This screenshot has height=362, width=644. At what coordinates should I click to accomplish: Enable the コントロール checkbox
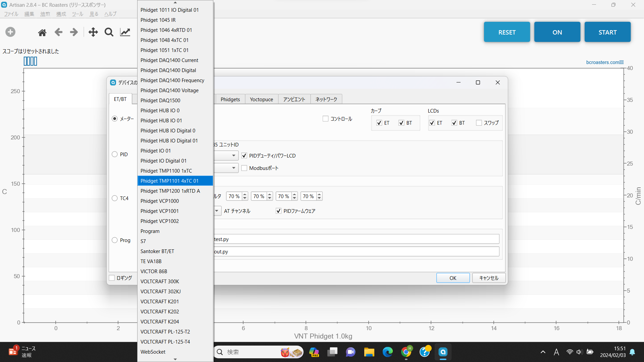pyautogui.click(x=325, y=119)
